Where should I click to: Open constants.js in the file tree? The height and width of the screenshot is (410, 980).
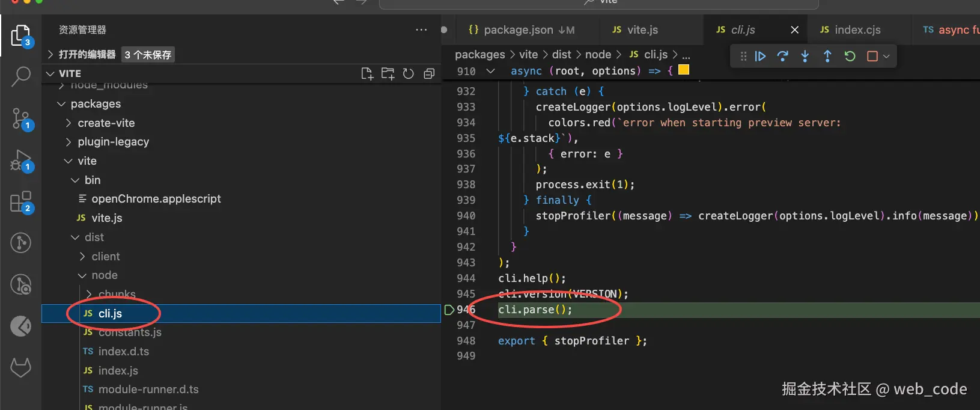click(130, 332)
